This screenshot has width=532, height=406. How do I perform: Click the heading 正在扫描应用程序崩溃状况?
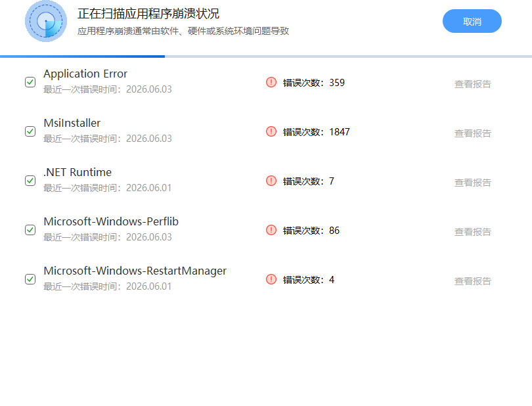click(x=148, y=14)
